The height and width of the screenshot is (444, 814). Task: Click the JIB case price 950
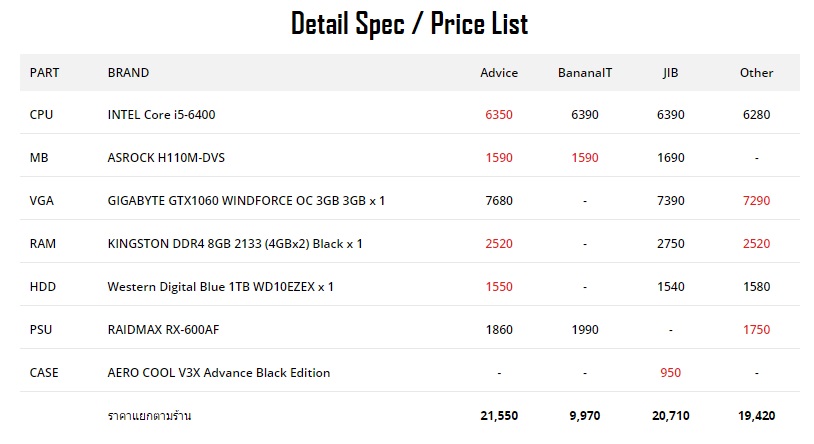pyautogui.click(x=670, y=372)
